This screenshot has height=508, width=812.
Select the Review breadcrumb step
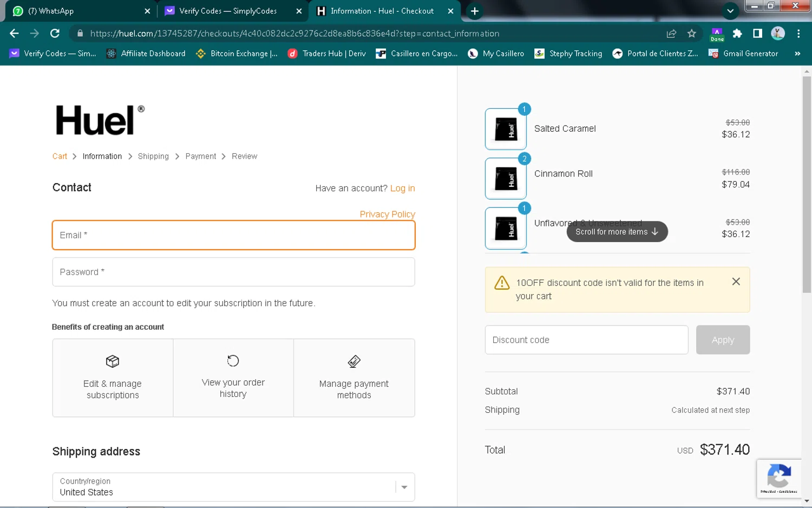click(245, 156)
